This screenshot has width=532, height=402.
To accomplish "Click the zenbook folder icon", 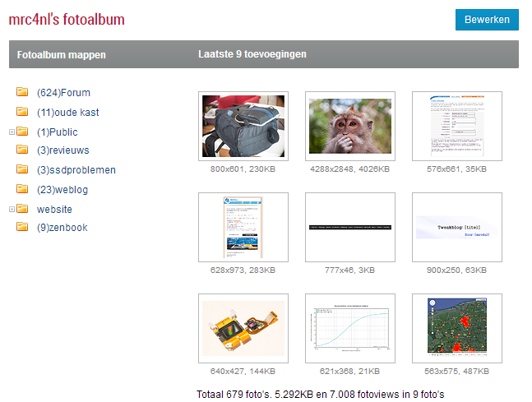I will (x=22, y=227).
